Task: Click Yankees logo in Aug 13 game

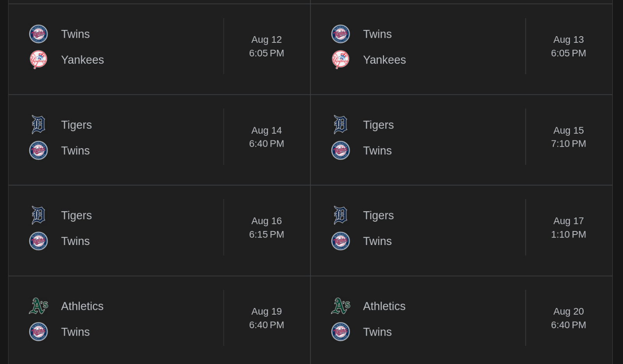Action: coord(341,60)
